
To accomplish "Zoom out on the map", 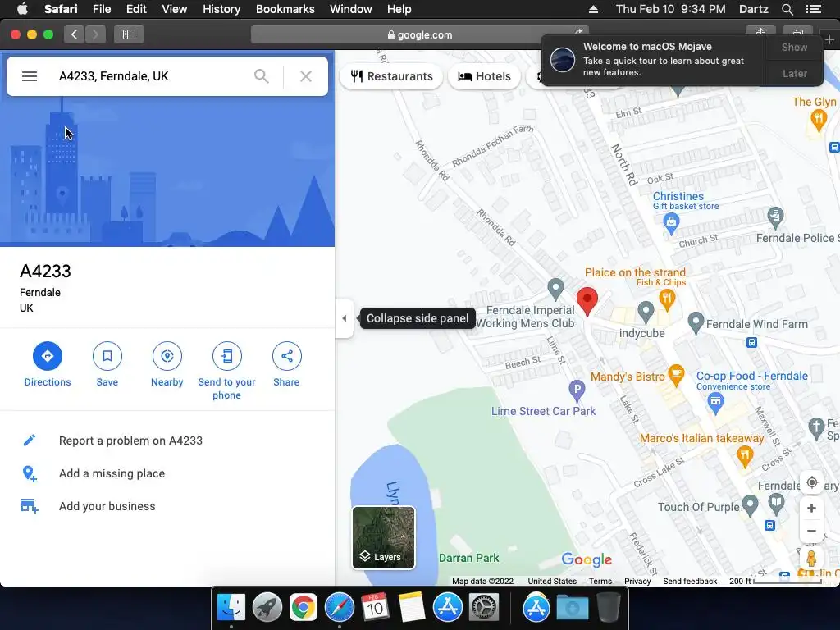I will [811, 532].
